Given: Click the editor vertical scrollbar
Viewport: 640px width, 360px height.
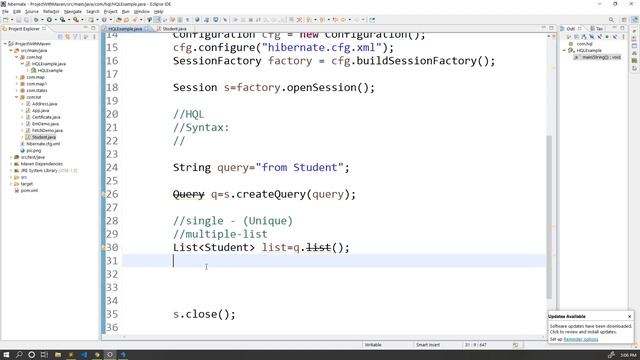Looking at the screenshot, I should pyautogui.click(x=549, y=216).
